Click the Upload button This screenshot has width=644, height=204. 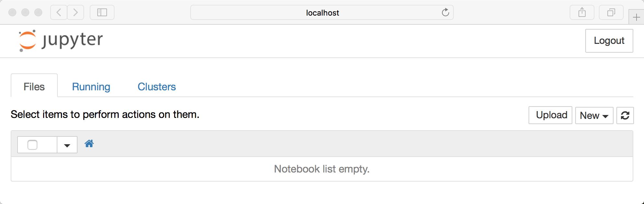click(550, 115)
